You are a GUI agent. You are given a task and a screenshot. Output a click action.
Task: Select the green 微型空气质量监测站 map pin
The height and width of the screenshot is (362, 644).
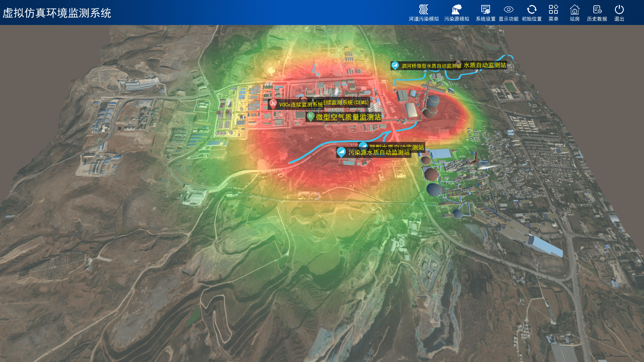(x=310, y=116)
